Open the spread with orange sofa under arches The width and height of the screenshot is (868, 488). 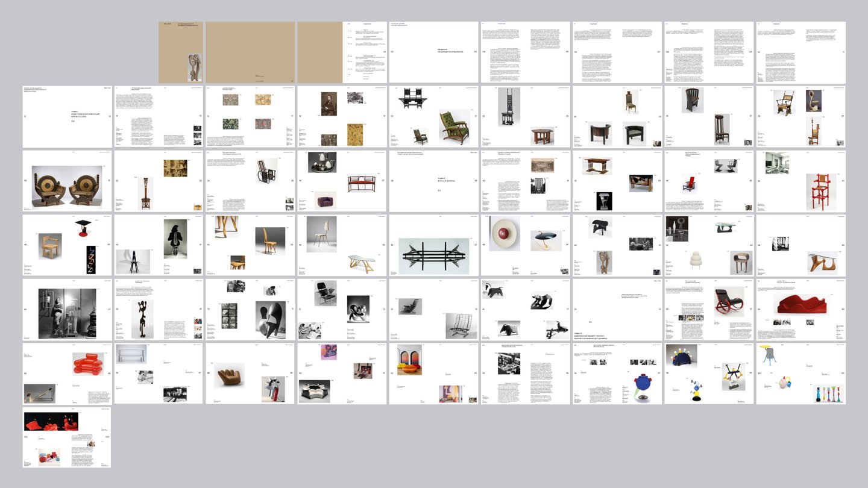[433, 374]
